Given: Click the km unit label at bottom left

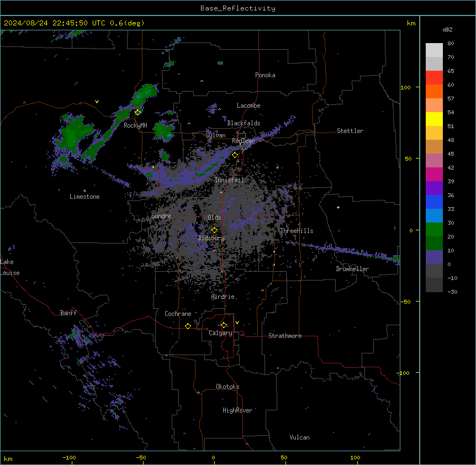Looking at the screenshot, I should point(8,458).
